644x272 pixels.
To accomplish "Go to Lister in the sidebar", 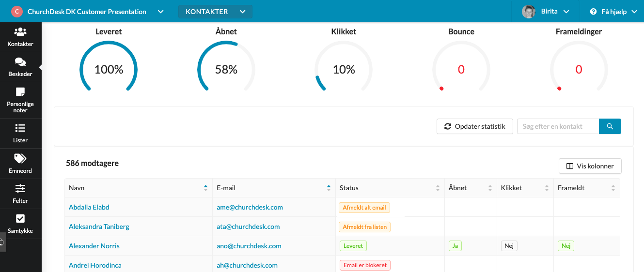I will (20, 133).
